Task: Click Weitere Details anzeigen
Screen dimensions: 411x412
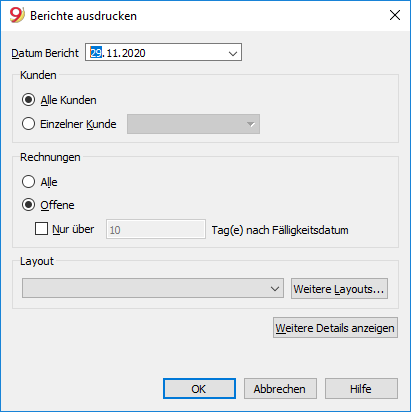Action: [335, 328]
